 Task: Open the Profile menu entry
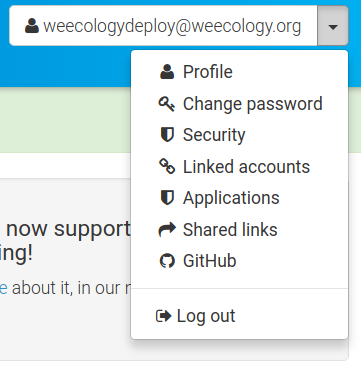tap(240, 72)
